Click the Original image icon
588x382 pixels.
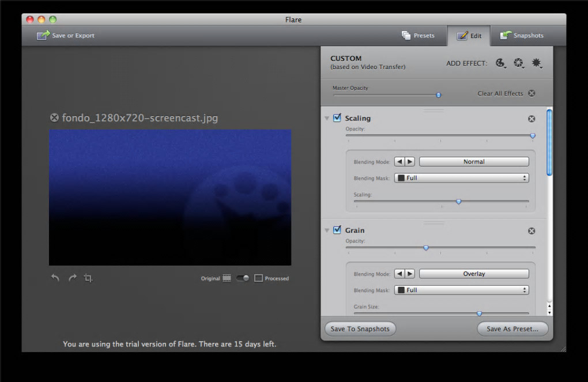coord(227,278)
